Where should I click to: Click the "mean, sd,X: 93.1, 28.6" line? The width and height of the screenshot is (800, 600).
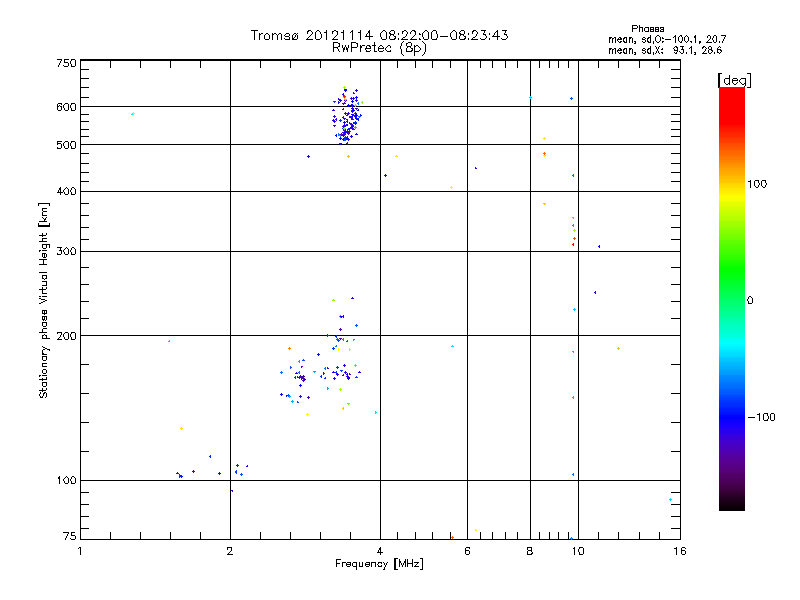(665, 51)
